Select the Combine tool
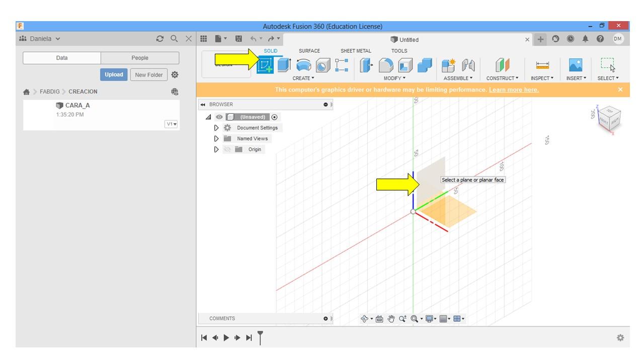The image size is (644, 362). [425, 65]
